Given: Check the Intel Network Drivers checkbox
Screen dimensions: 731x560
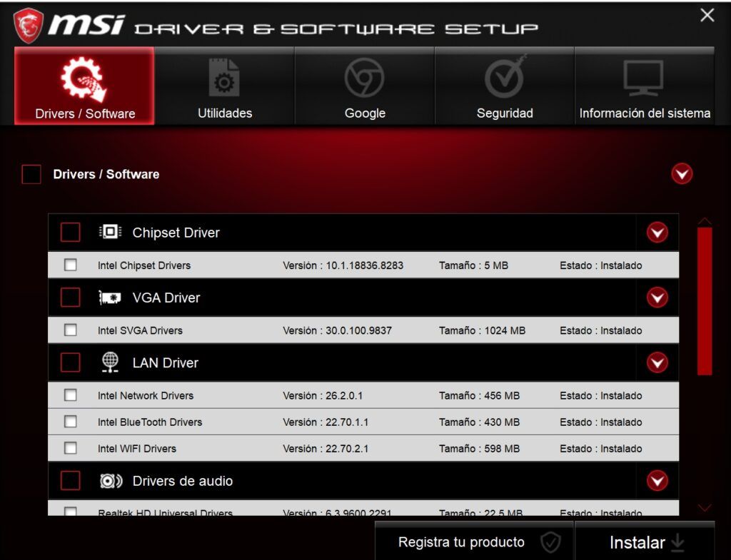Looking at the screenshot, I should [x=71, y=395].
